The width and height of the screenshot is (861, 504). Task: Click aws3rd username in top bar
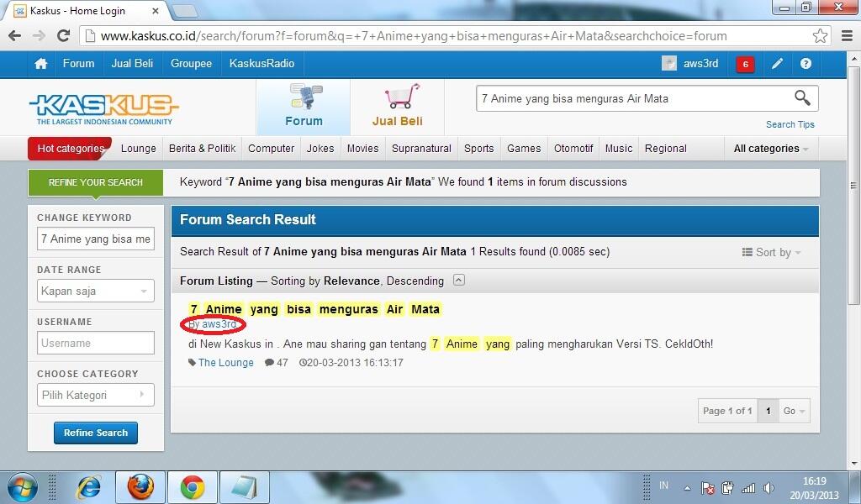point(700,64)
